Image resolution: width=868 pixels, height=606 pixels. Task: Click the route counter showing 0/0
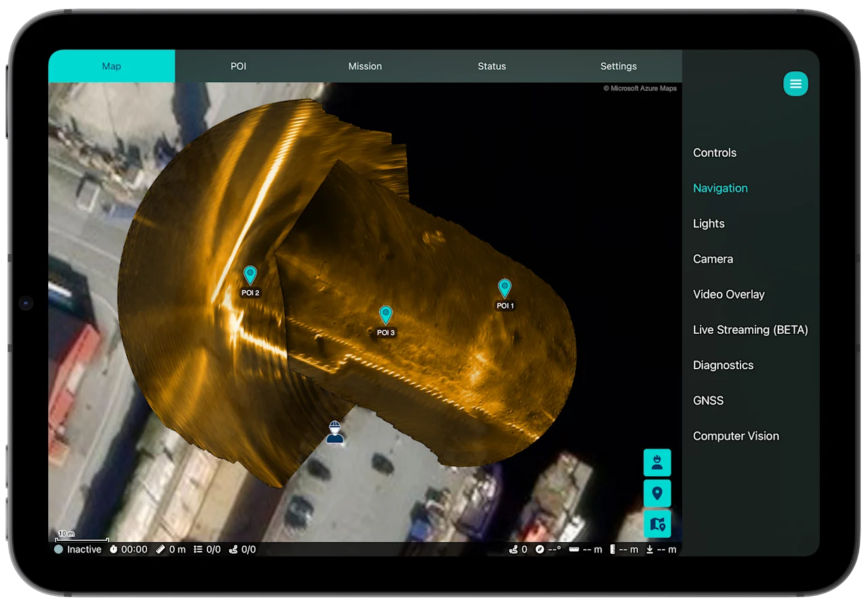click(242, 550)
